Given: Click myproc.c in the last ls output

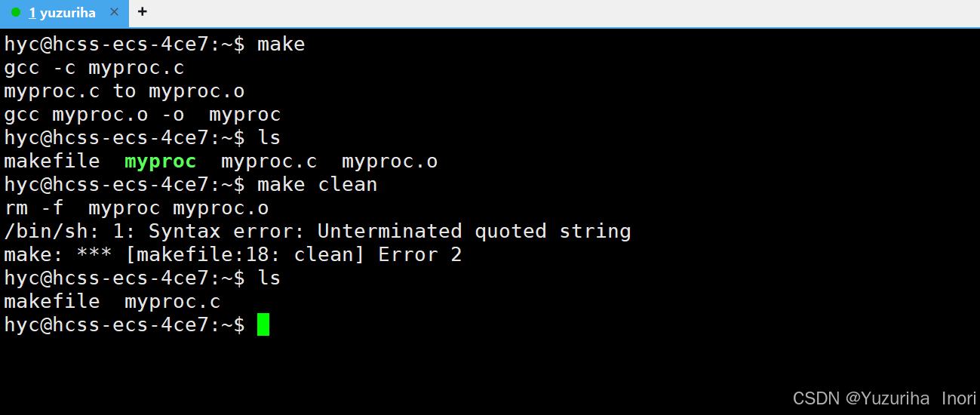Looking at the screenshot, I should (172, 301).
